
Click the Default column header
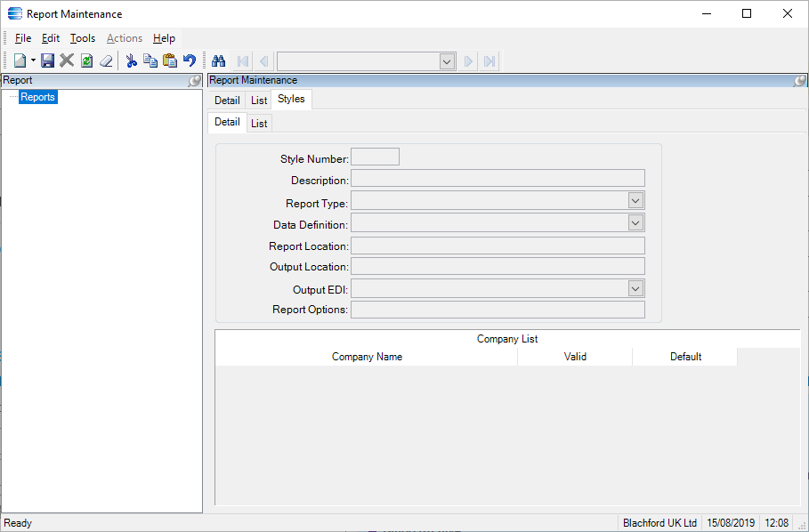pyautogui.click(x=685, y=357)
